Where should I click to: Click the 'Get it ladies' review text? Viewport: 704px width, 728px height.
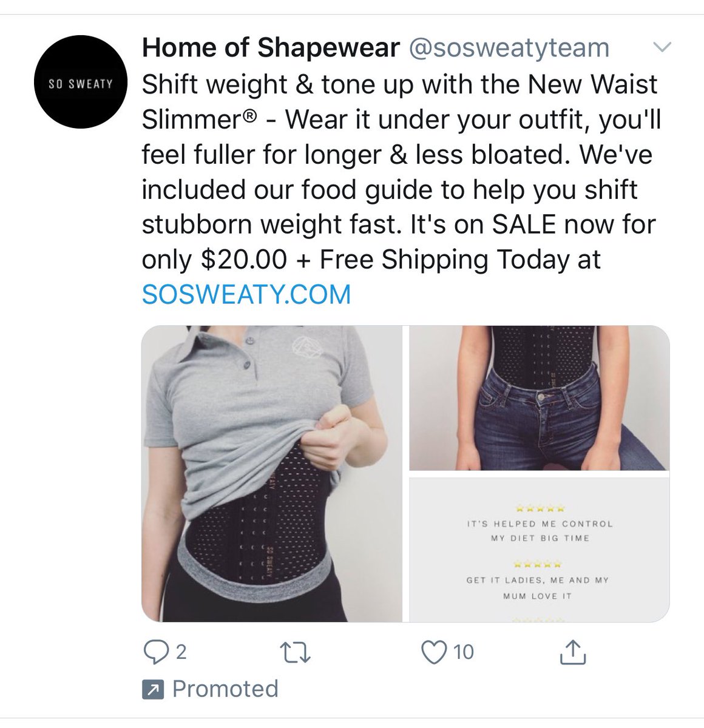[x=538, y=588]
